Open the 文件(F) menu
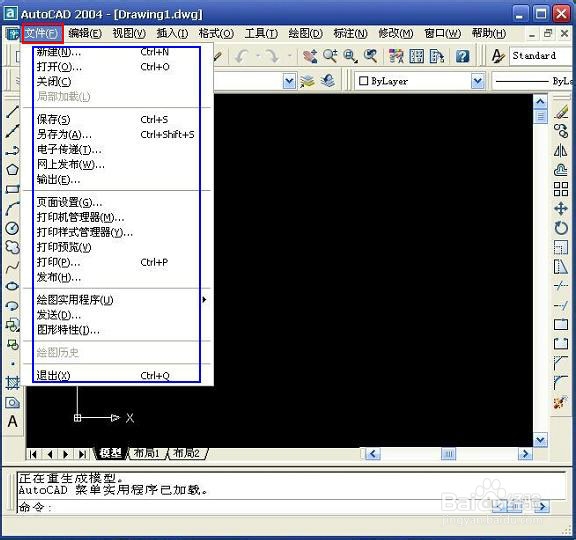 point(42,33)
